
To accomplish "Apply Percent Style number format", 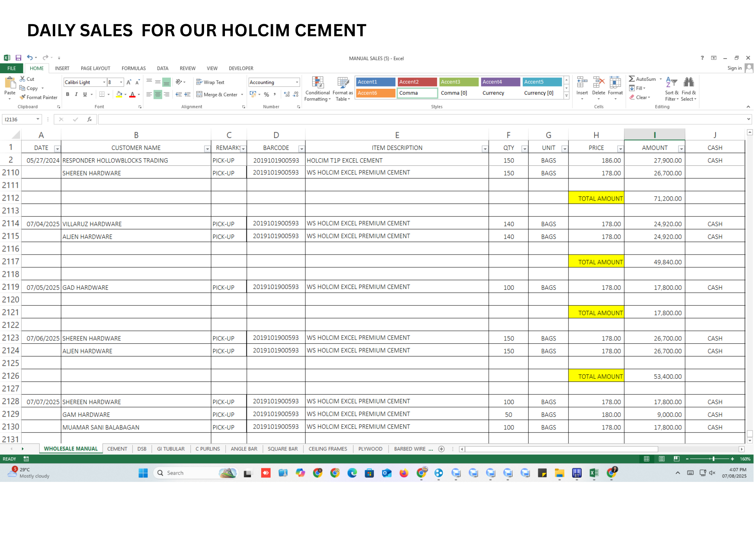I will point(266,94).
